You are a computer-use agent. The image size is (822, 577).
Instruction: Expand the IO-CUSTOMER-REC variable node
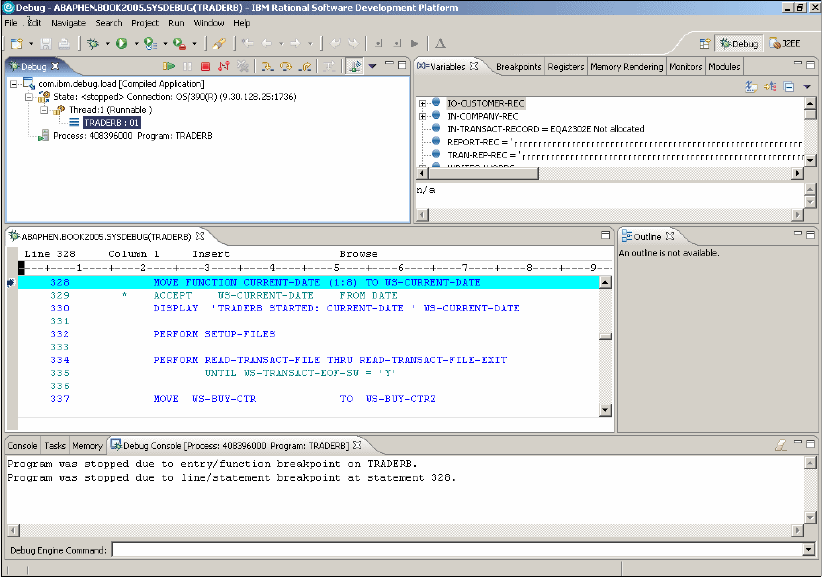[424, 103]
